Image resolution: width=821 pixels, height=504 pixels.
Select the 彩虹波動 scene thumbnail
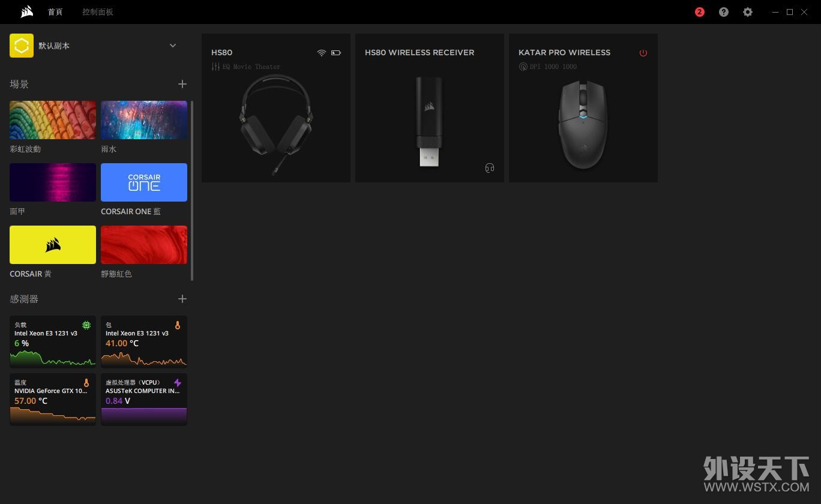click(x=53, y=120)
